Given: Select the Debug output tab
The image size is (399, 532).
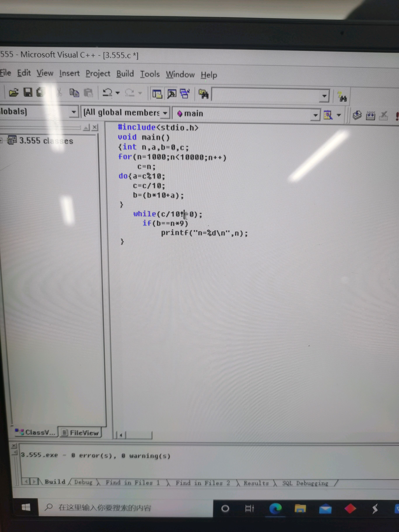Looking at the screenshot, I should [83, 482].
